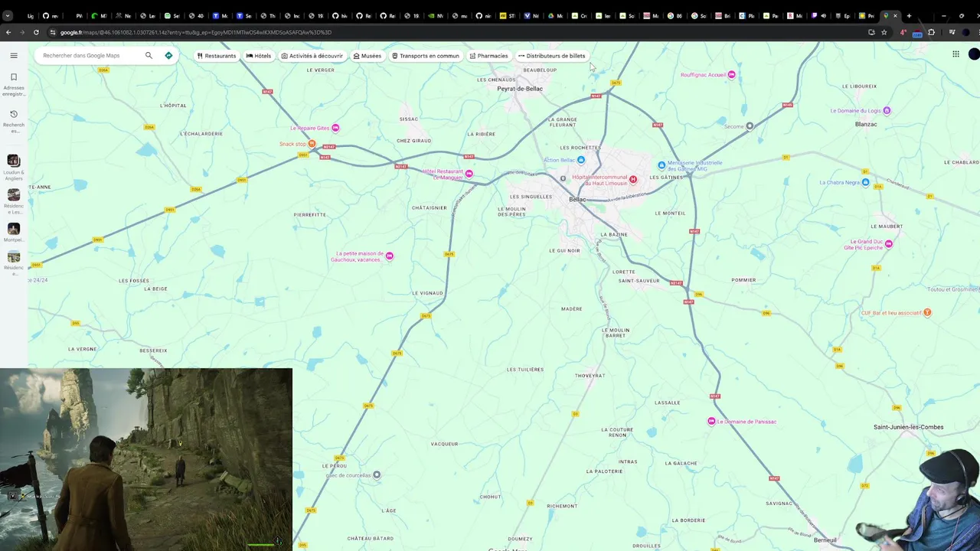Click the Saint-Junien-les-Combes label
The width and height of the screenshot is (980, 551).
[x=909, y=427]
